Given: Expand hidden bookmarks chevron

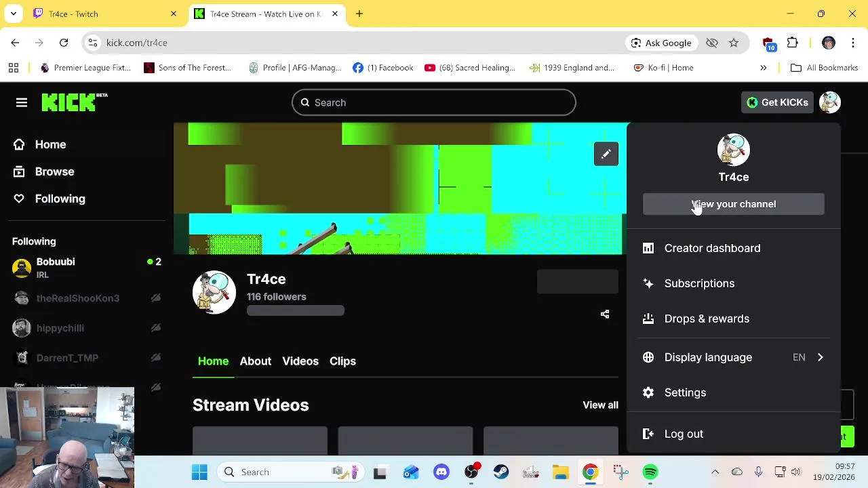Looking at the screenshot, I should tap(763, 68).
